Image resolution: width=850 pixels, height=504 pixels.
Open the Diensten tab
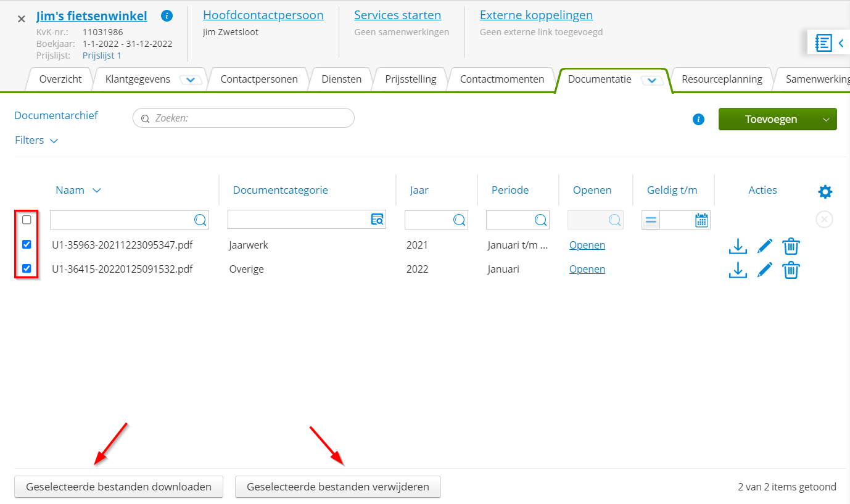point(341,79)
